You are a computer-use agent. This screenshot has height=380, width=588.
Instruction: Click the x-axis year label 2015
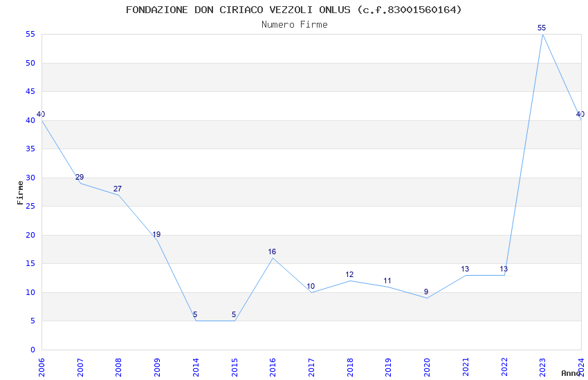pyautogui.click(x=235, y=367)
